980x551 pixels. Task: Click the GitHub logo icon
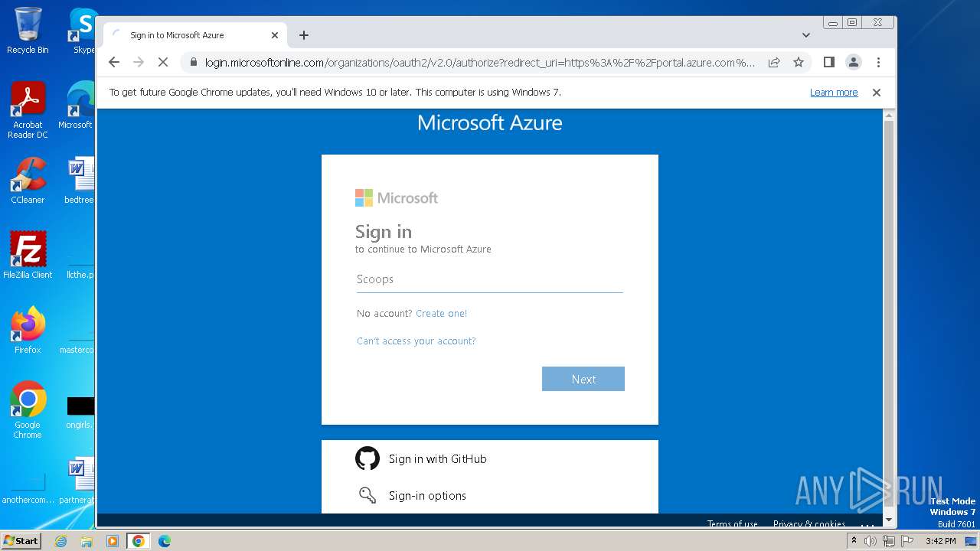click(x=367, y=458)
